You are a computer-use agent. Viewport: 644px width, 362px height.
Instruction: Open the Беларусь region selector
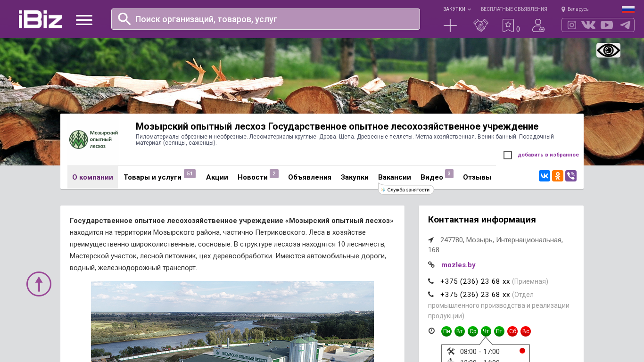pyautogui.click(x=578, y=9)
